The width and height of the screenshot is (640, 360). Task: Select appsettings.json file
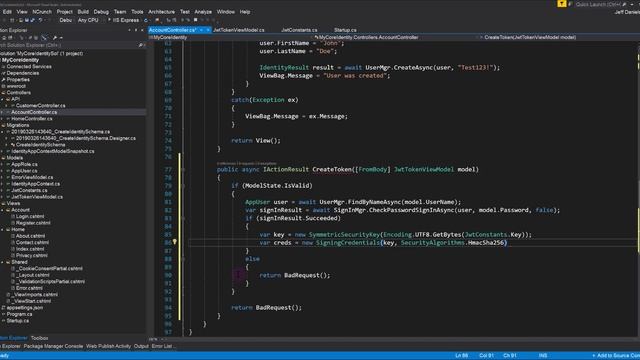25,308
